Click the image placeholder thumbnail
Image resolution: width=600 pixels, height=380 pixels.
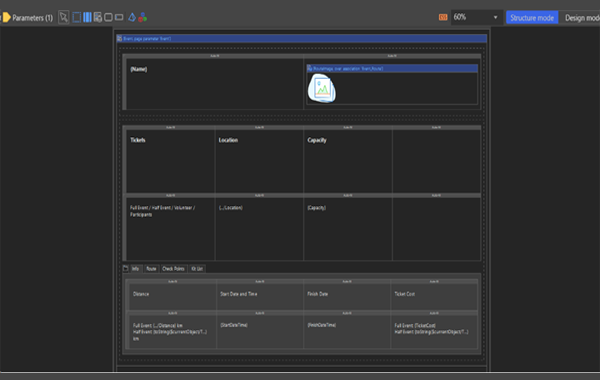tap(322, 89)
